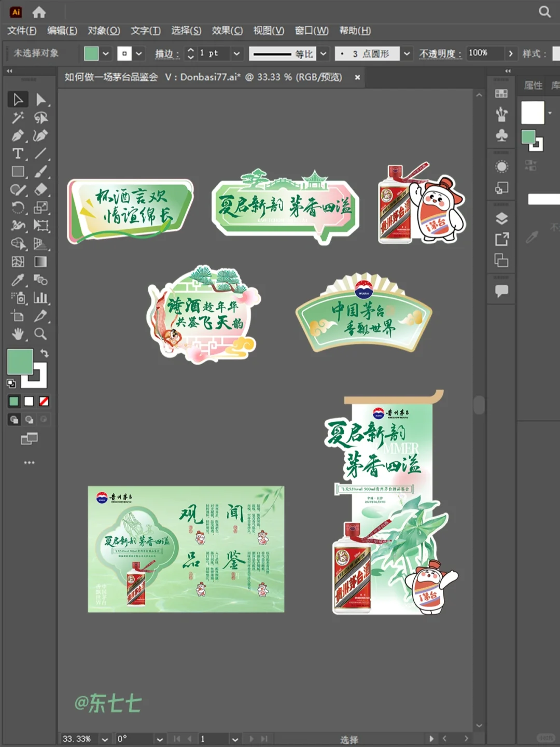The image size is (560, 747).
Task: Select the Shape Builder tool
Action: coord(18,244)
